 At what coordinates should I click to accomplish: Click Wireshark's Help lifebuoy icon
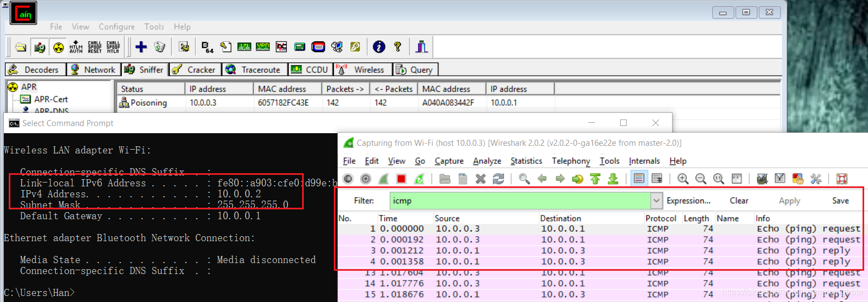tap(842, 179)
